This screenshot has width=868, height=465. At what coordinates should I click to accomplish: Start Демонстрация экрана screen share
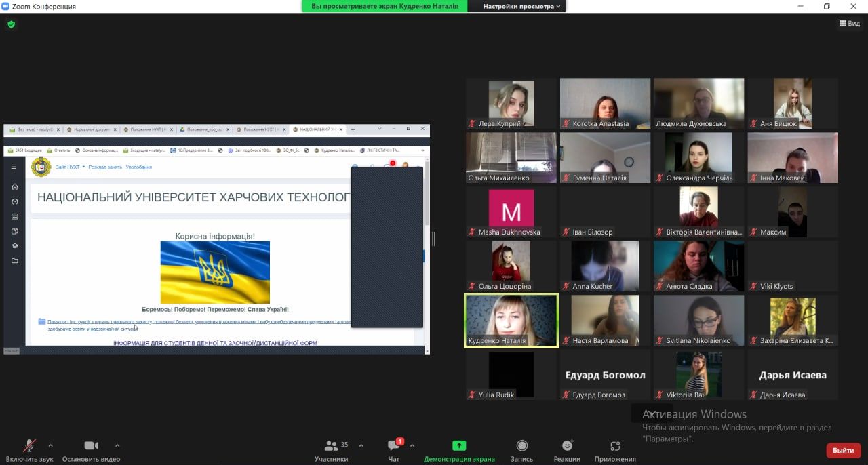[459, 451]
